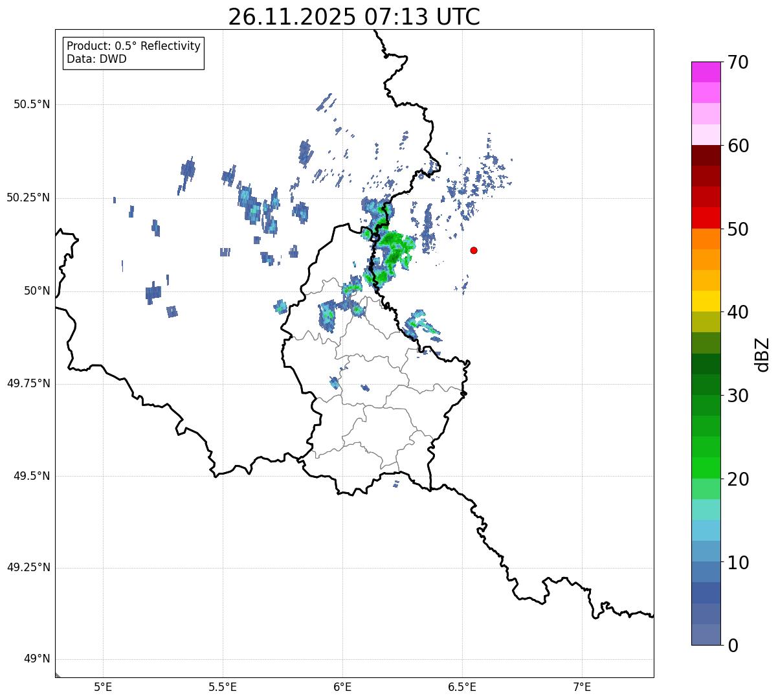Click the "6°E" longitude label
The image size is (778, 700).
[x=342, y=686]
